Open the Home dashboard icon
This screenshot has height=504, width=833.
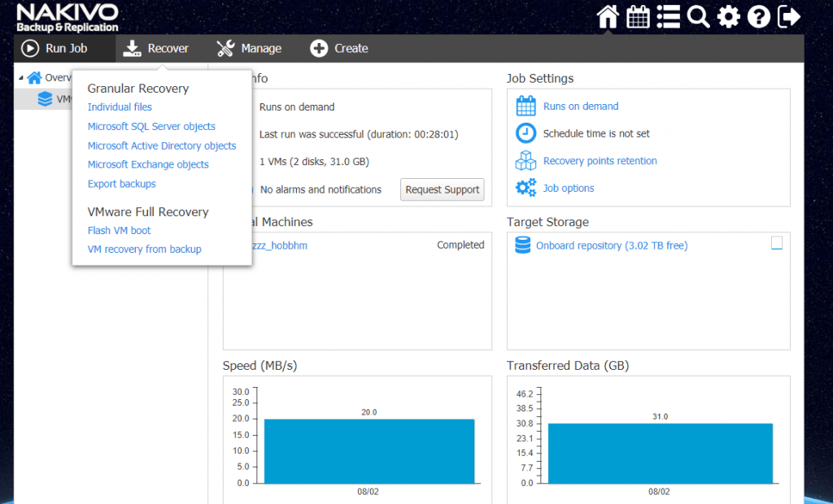607,17
